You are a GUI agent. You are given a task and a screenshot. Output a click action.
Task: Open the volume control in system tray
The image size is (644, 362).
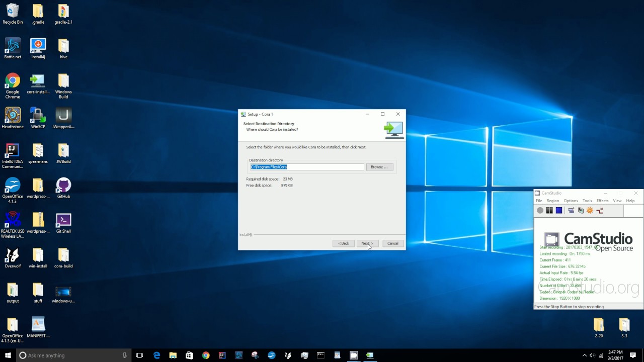[x=592, y=355]
